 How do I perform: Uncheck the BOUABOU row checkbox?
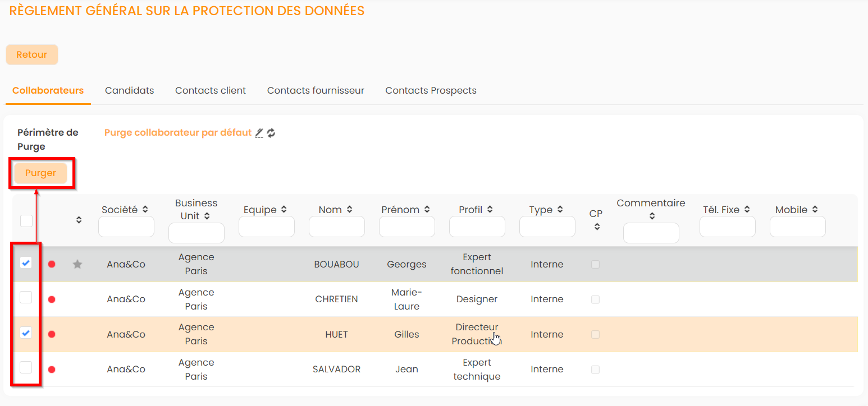coord(26,262)
